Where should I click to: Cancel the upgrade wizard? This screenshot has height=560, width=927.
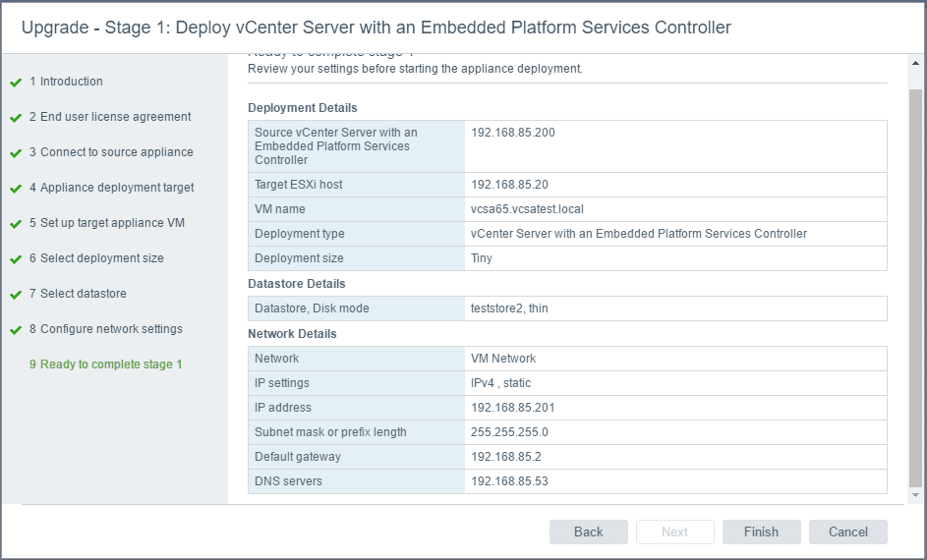(847, 532)
